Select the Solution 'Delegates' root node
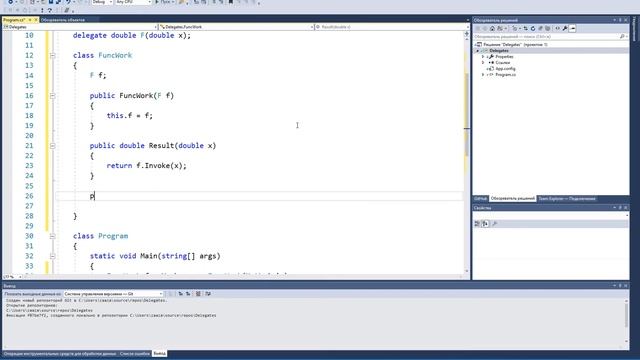 point(515,44)
